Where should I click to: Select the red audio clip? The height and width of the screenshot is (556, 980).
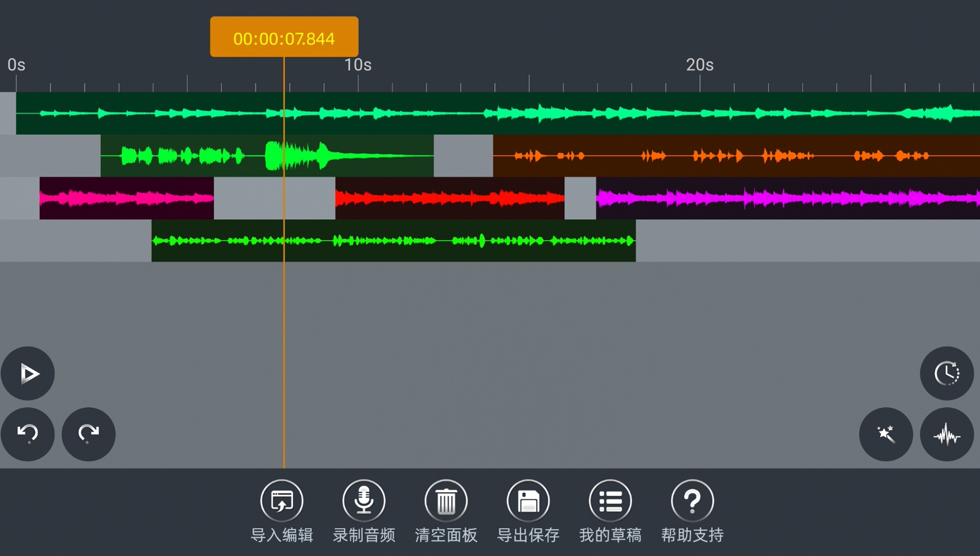450,198
